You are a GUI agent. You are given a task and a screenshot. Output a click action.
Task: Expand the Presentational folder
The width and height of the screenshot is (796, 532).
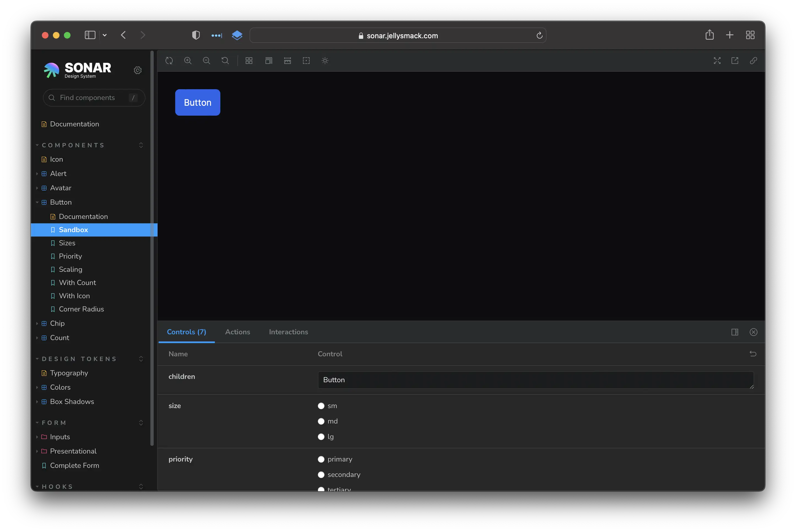coord(37,451)
